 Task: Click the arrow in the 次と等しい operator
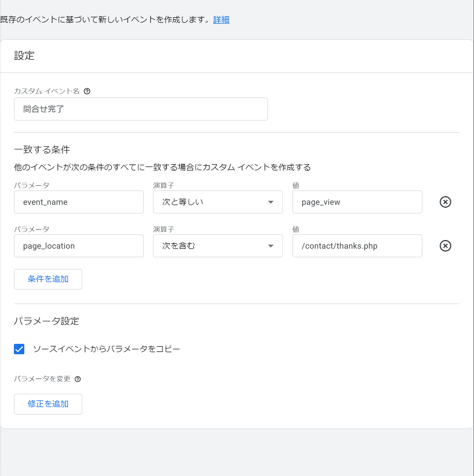[x=270, y=202]
